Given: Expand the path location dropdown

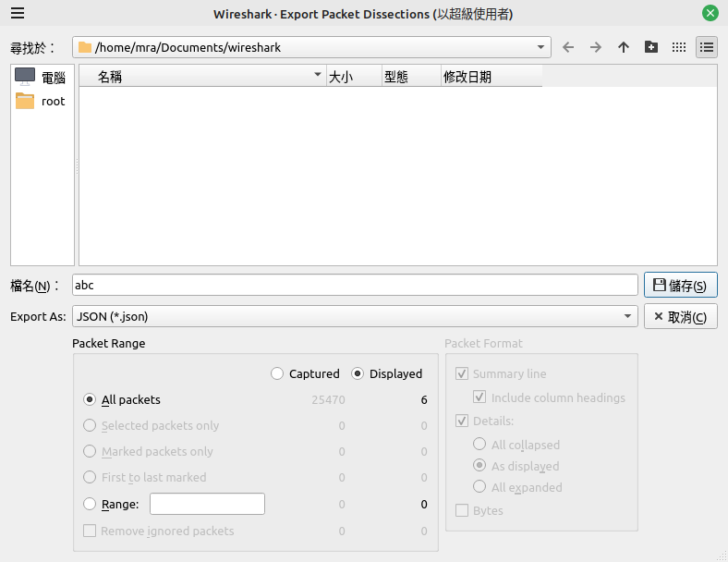Looking at the screenshot, I should [540, 47].
